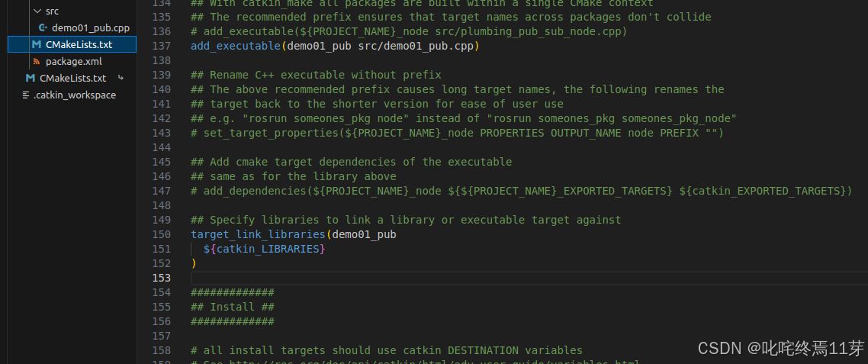This screenshot has width=868, height=364.
Task: Click the hash row on line 154
Action: point(233,292)
